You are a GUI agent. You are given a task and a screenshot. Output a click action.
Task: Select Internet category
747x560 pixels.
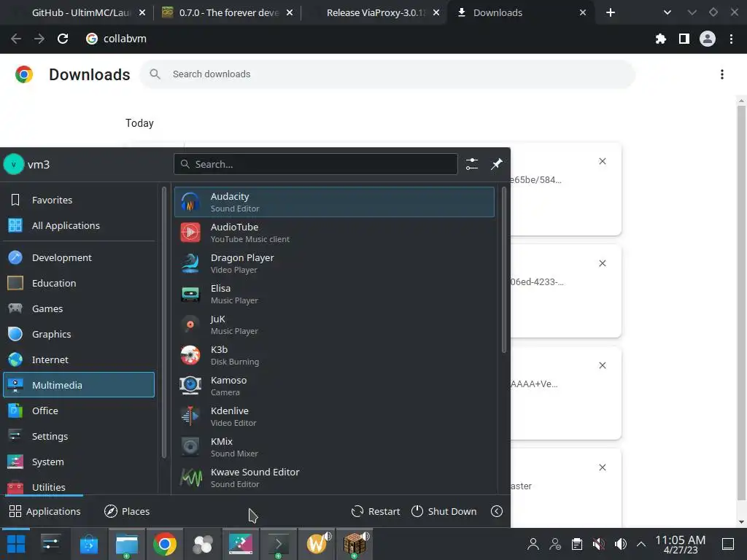point(79,359)
